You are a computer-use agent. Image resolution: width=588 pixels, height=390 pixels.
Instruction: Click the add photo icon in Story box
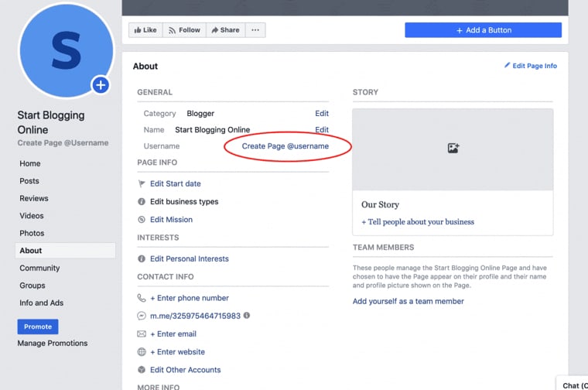click(453, 148)
